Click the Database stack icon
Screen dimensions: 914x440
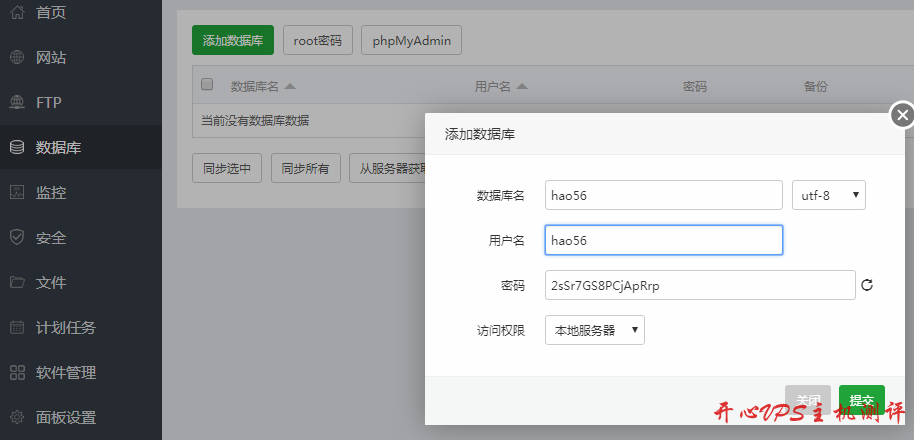pos(17,148)
